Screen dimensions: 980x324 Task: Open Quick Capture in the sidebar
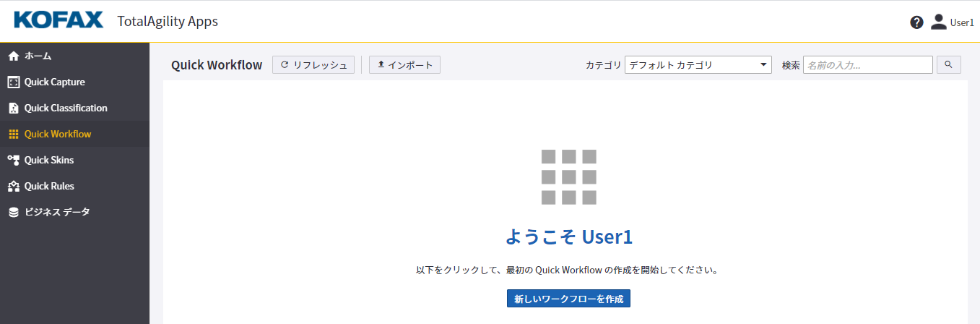(x=74, y=82)
